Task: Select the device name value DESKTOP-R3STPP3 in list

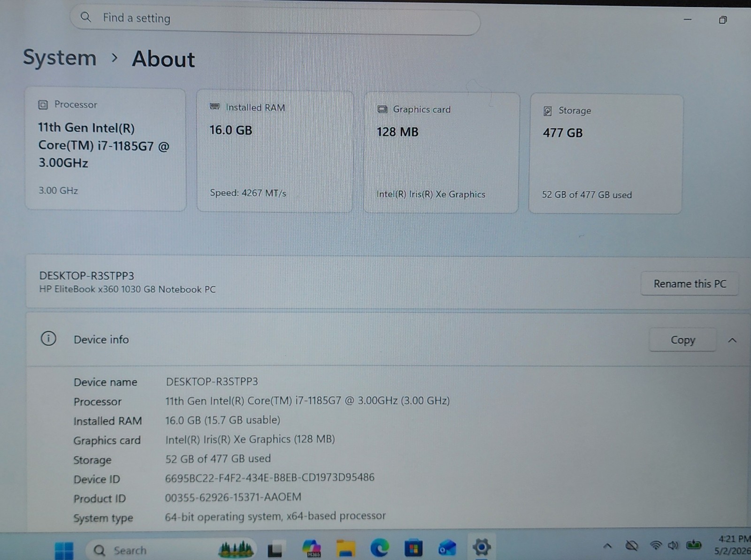Action: (212, 381)
